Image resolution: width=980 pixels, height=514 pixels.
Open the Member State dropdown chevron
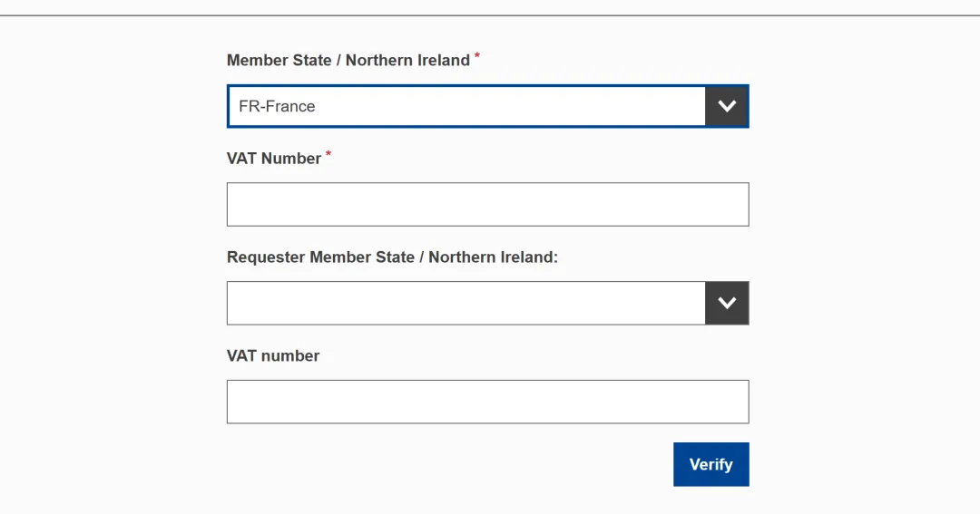[727, 106]
